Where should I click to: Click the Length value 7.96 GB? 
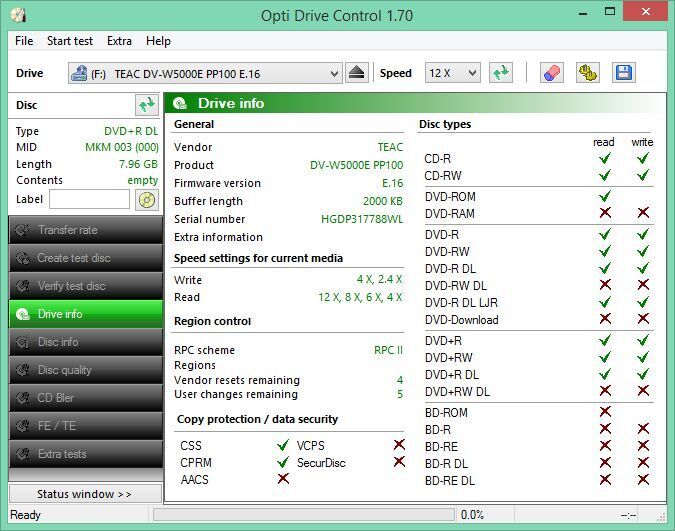[138, 164]
